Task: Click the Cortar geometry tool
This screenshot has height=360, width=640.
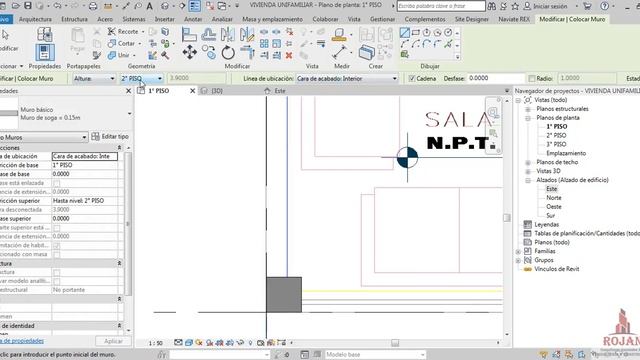Action: (x=121, y=43)
